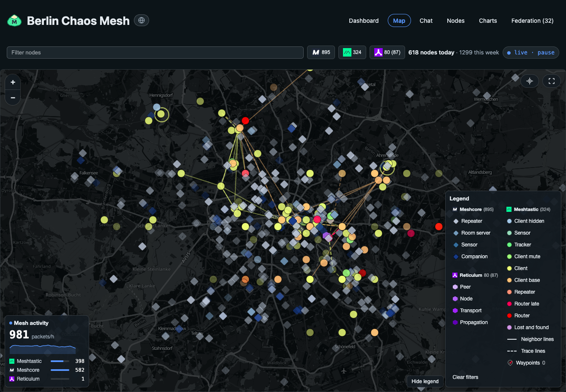Screen dimensions: 566x392
Task: Toggle Client mute legend entry
Action: pos(524,257)
